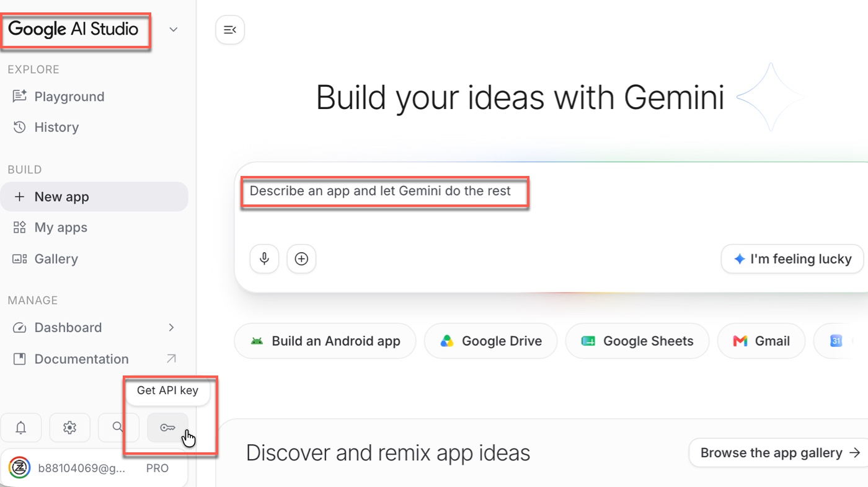
Task: Collapse the sidebar with the menu icon
Action: point(230,30)
